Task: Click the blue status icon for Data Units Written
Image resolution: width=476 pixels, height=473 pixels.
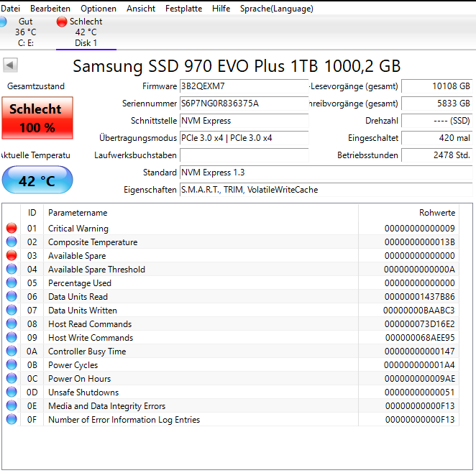Action: coord(12,310)
